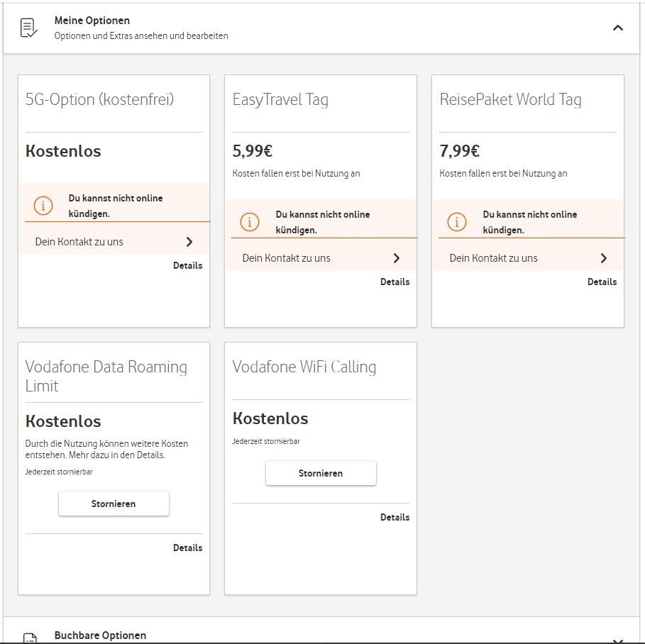Show Details for ReisePaket World Tag

[x=602, y=282]
